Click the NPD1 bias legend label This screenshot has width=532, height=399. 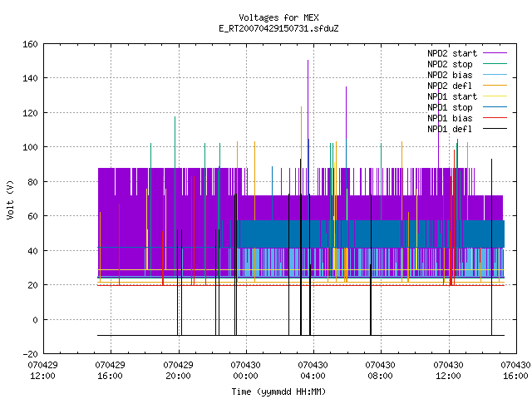click(x=450, y=118)
